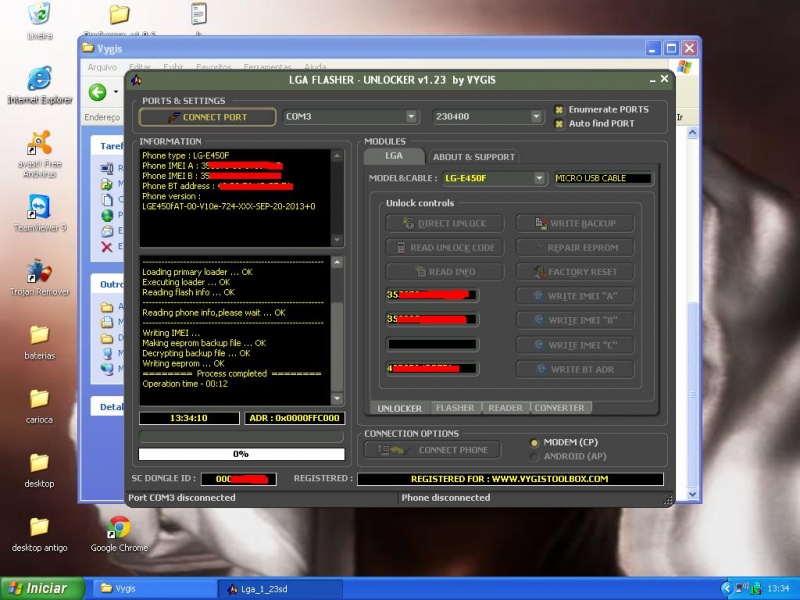
Task: Toggle the Enumerate PORTS checkbox
Action: (559, 110)
